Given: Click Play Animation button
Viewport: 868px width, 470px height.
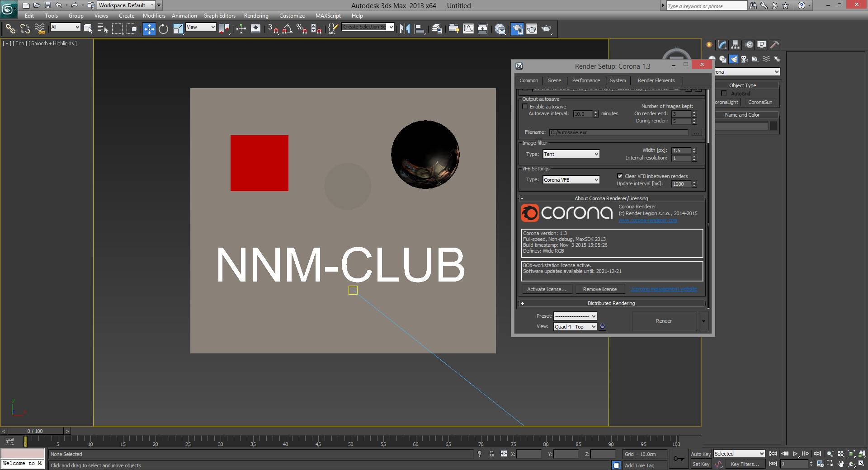Looking at the screenshot, I should point(795,454).
